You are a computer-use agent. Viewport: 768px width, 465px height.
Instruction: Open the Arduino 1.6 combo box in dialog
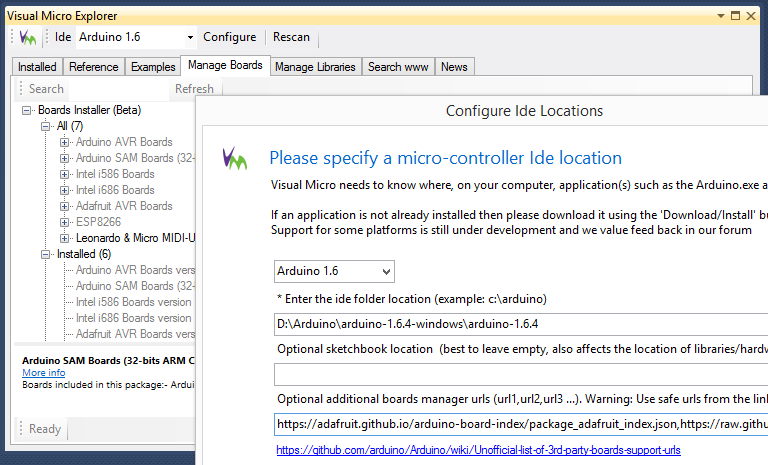[x=334, y=271]
